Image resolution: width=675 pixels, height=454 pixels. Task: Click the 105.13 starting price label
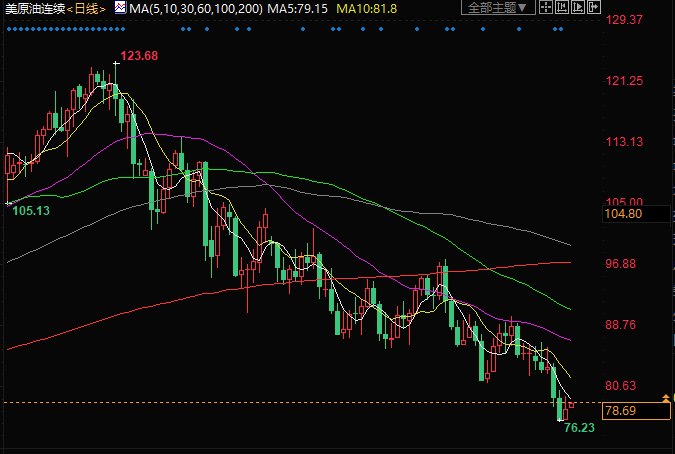click(30, 211)
